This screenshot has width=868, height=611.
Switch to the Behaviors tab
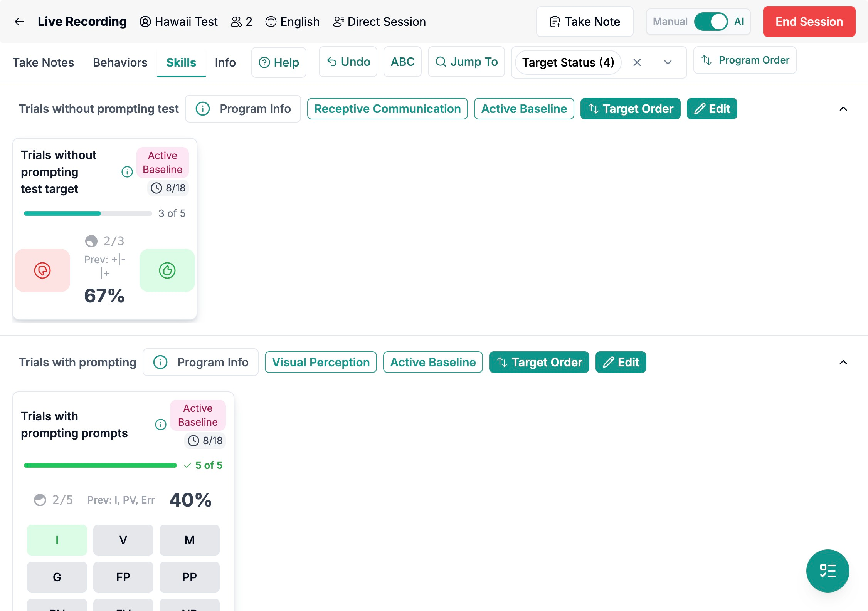click(120, 62)
